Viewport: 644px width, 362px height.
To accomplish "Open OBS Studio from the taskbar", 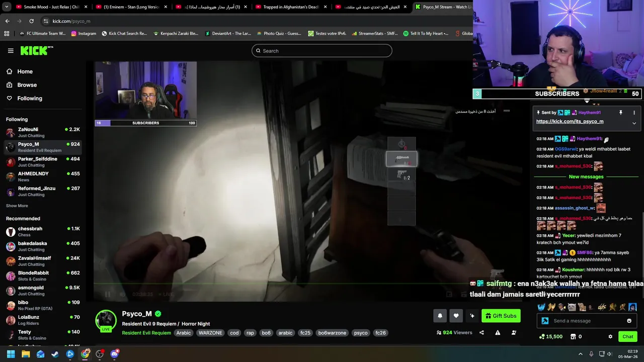I will point(100,354).
